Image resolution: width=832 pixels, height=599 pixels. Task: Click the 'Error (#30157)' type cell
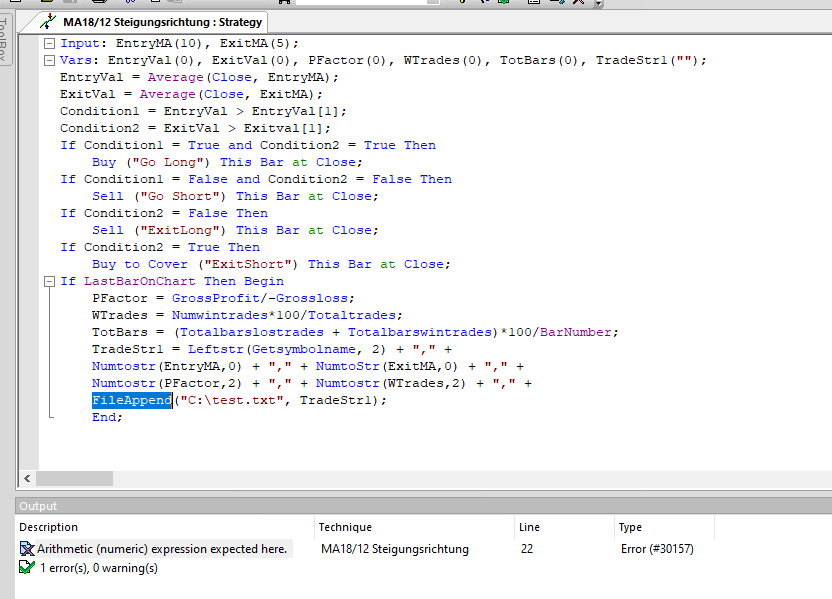click(x=657, y=549)
